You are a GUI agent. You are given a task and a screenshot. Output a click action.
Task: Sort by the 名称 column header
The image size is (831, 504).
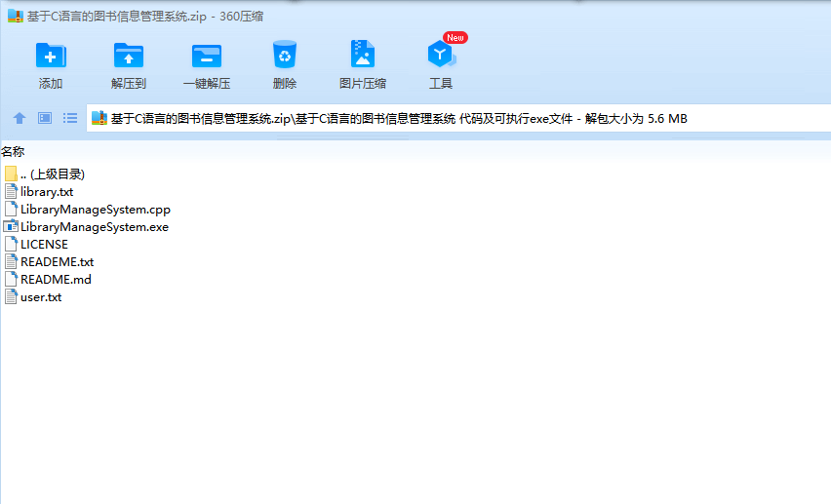(13, 151)
